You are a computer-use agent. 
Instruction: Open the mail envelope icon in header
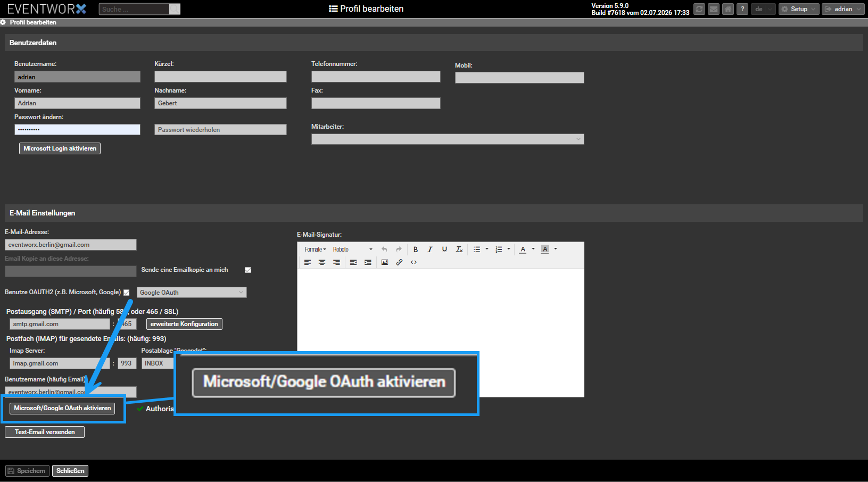(x=714, y=9)
